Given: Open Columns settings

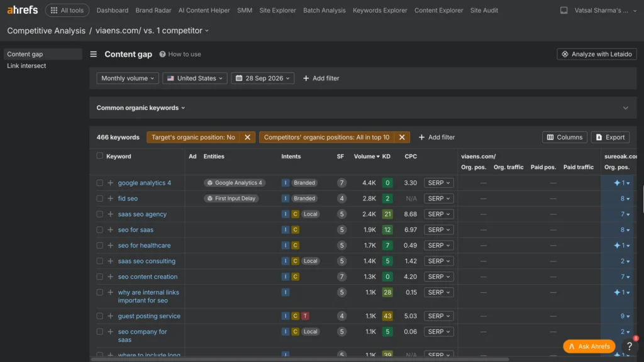Looking at the screenshot, I should tap(564, 137).
